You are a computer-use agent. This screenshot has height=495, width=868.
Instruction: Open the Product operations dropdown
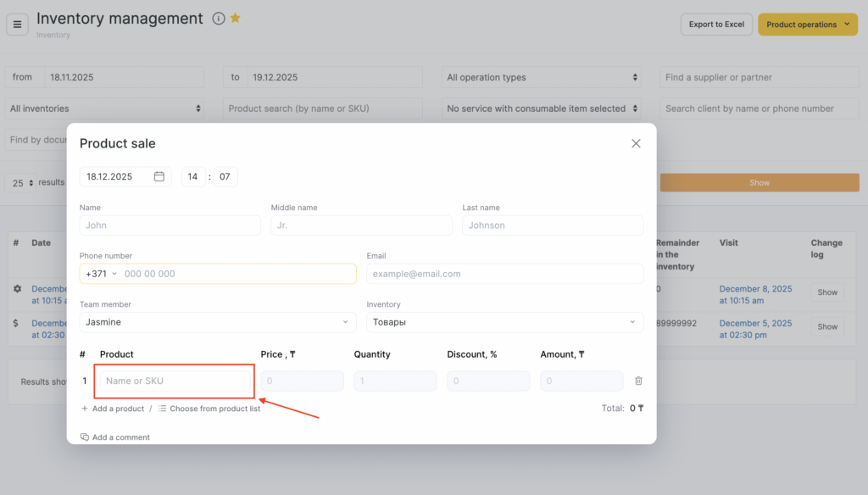click(808, 25)
